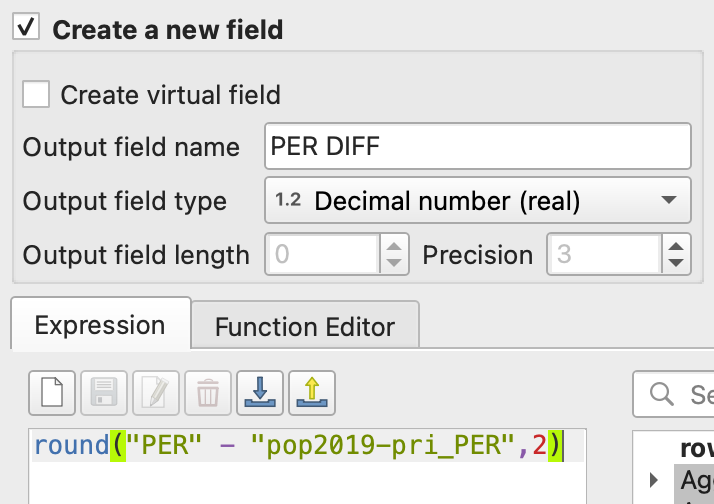This screenshot has width=714, height=504.
Task: Increase the Precision value
Action: click(x=677, y=246)
